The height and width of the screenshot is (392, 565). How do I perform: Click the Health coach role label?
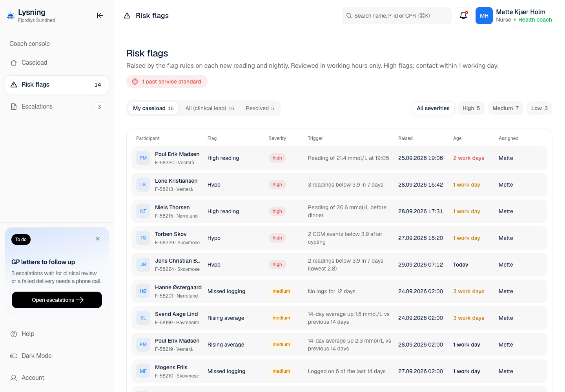click(x=535, y=20)
